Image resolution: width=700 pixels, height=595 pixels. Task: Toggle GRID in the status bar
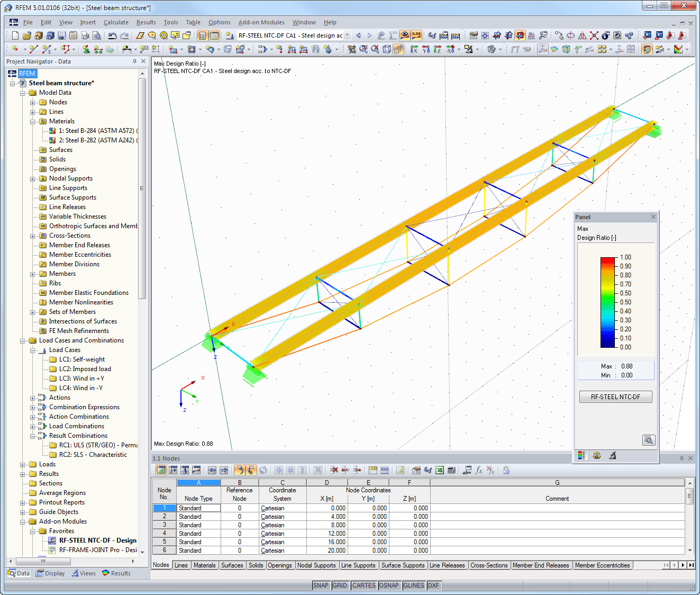[340, 585]
